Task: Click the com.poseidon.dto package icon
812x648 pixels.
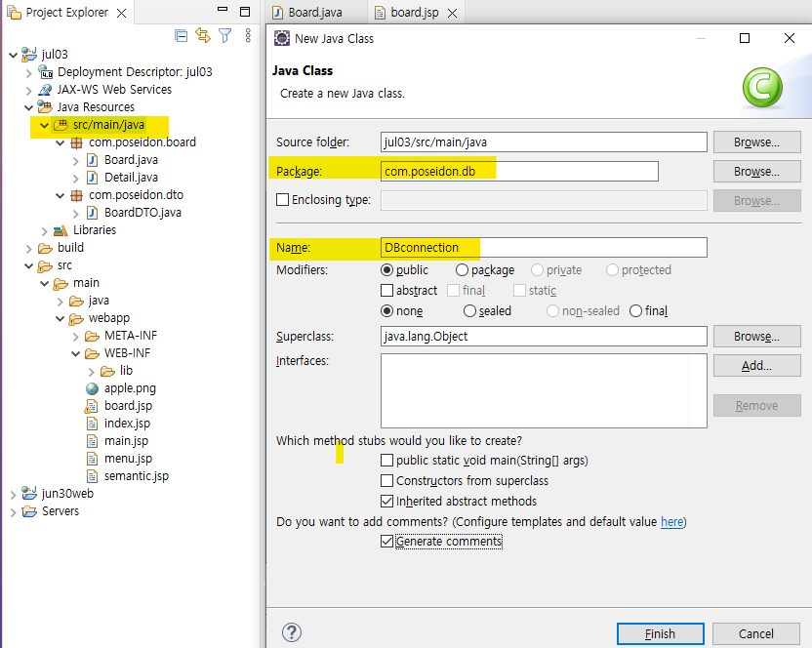Action: (77, 195)
